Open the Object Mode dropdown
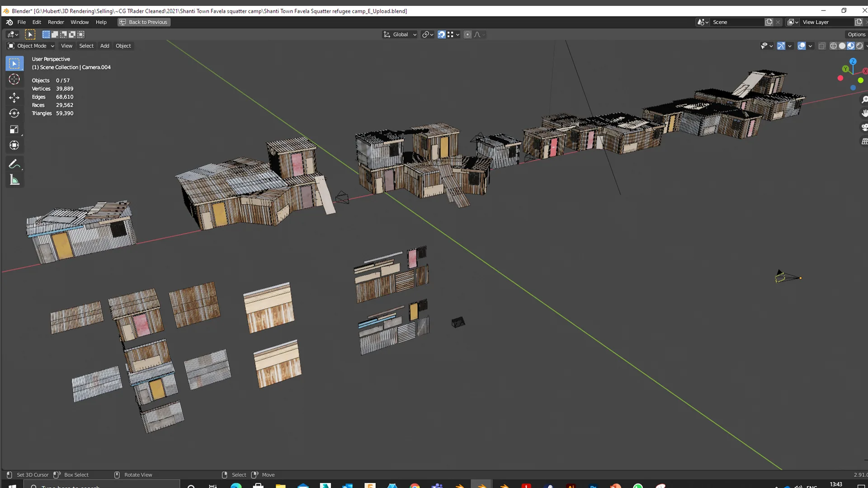 tap(32, 46)
